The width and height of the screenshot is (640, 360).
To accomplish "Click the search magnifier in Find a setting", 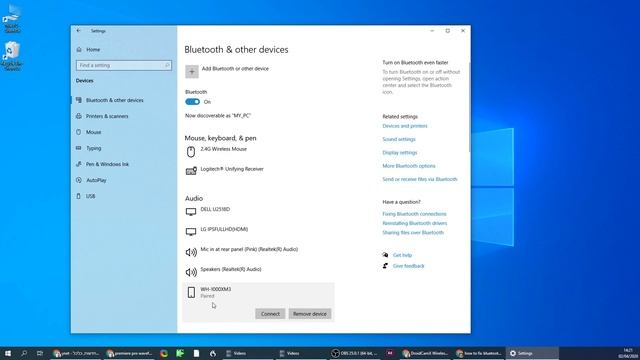I will click(167, 65).
